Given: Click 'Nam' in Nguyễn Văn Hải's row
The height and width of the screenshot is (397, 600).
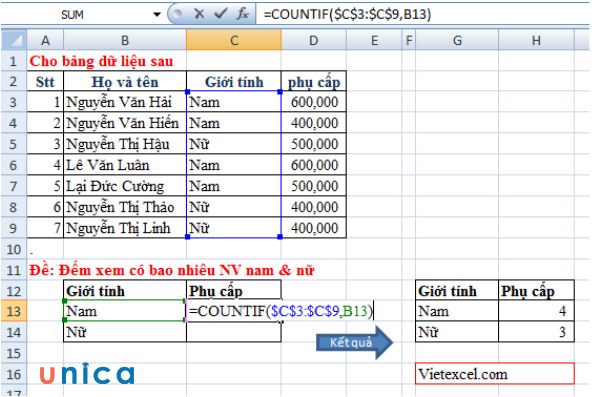Looking at the screenshot, I should coord(234,102).
